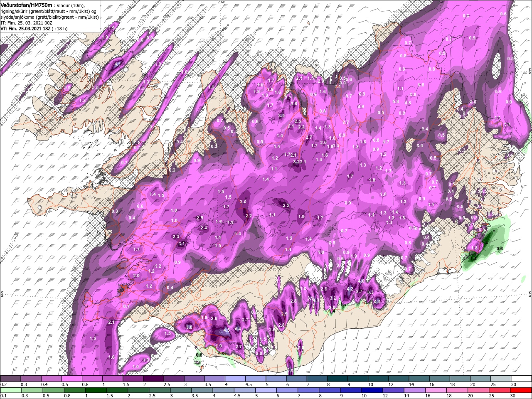Click the 3.1 value on the map
The image size is (532, 399).
(182, 244)
